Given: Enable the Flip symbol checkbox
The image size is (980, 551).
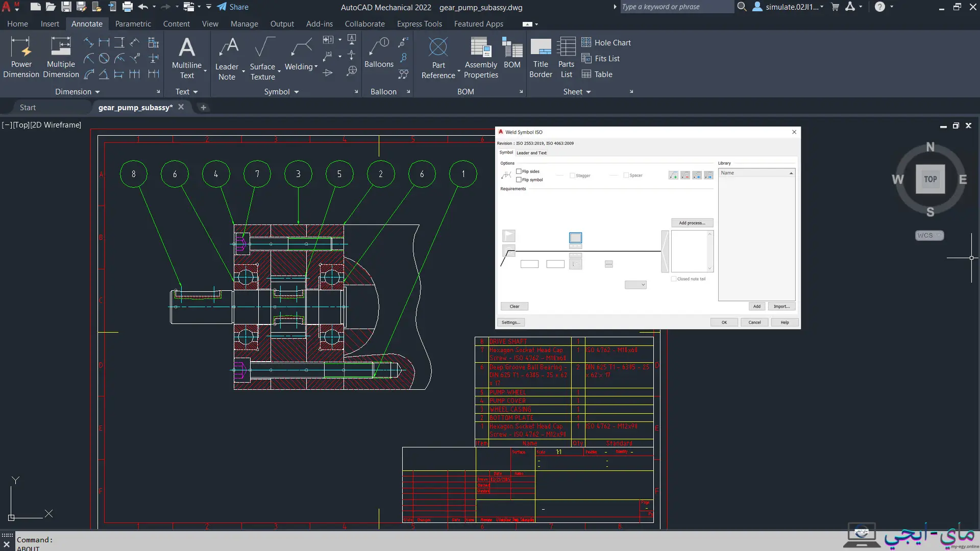Looking at the screenshot, I should (519, 180).
